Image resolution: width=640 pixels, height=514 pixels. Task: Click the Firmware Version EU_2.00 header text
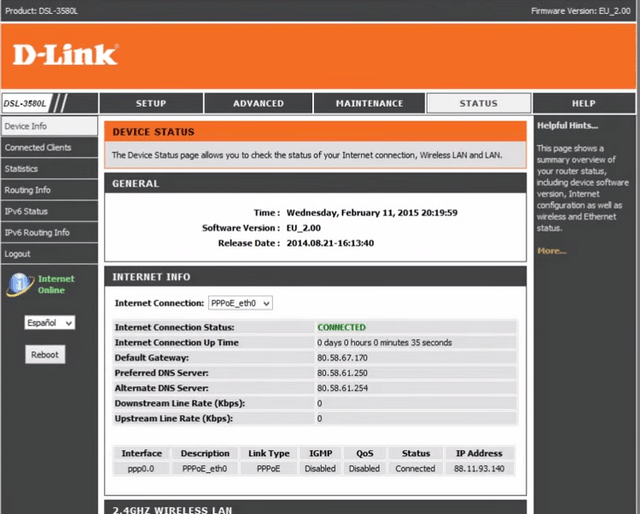point(581,11)
